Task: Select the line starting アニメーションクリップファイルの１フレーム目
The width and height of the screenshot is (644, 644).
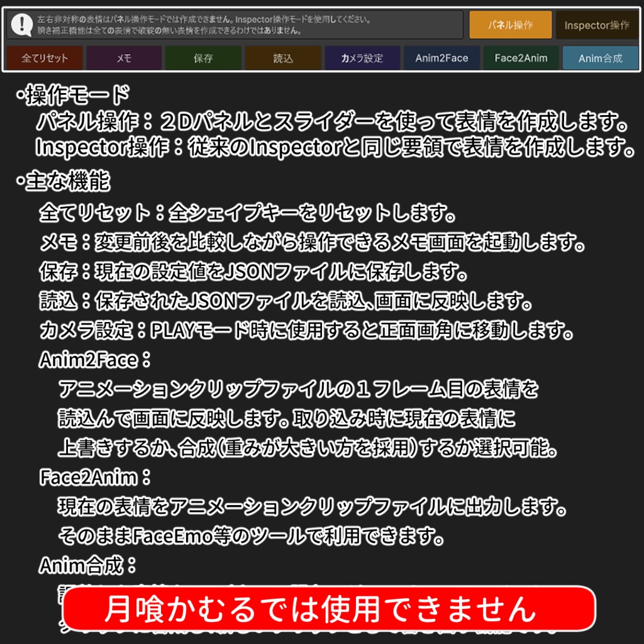Action: click(298, 389)
